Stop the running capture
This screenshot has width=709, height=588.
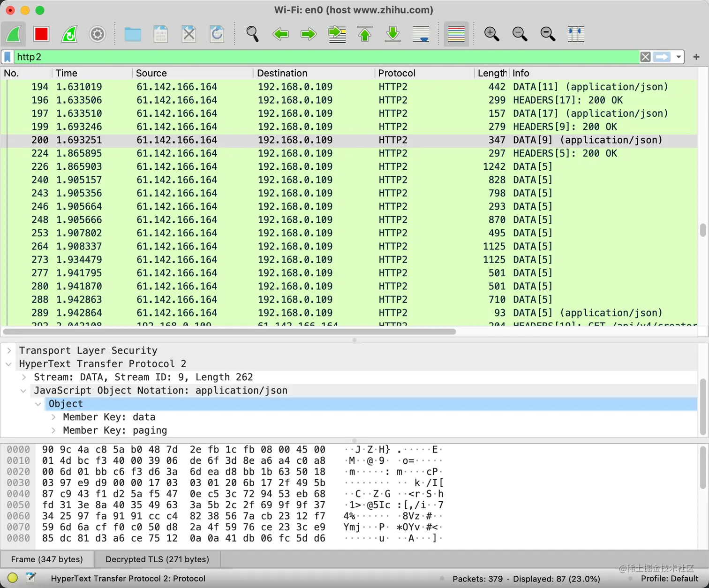41,34
